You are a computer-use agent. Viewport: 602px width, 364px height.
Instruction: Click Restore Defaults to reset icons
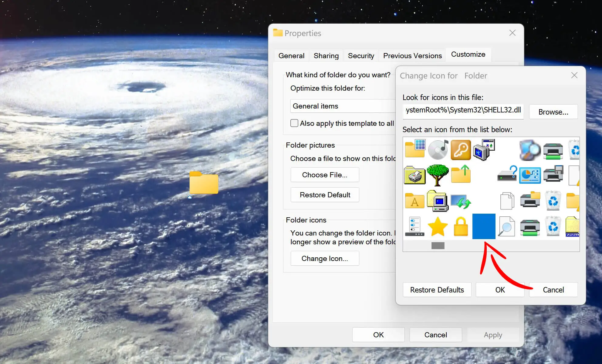point(436,290)
